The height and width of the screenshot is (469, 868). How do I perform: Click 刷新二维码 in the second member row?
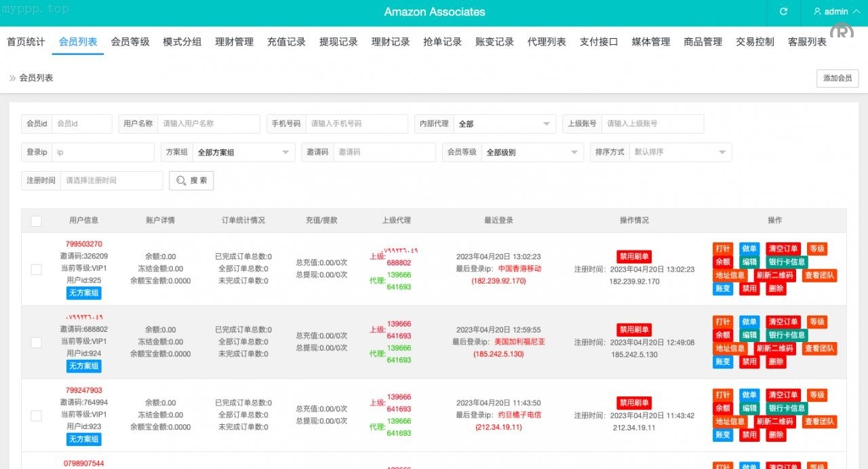point(774,348)
